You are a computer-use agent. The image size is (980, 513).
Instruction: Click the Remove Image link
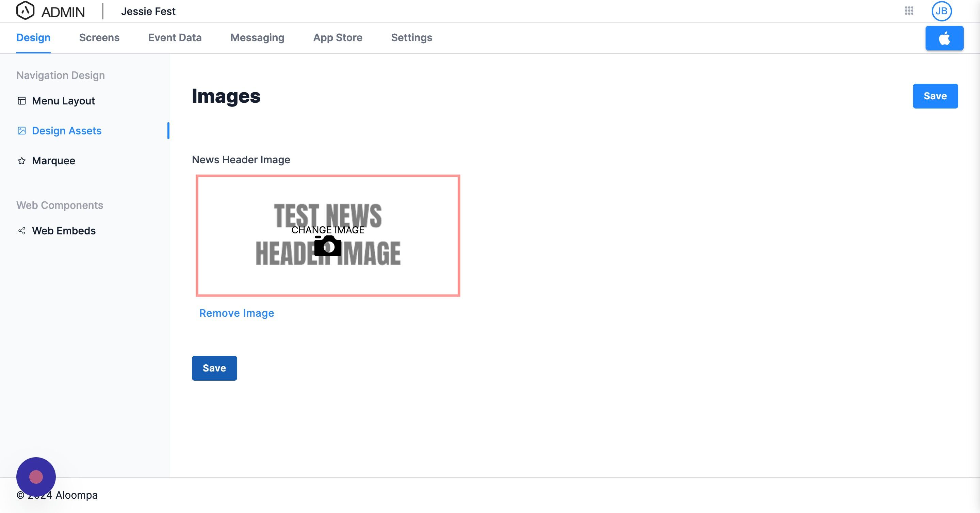point(236,313)
